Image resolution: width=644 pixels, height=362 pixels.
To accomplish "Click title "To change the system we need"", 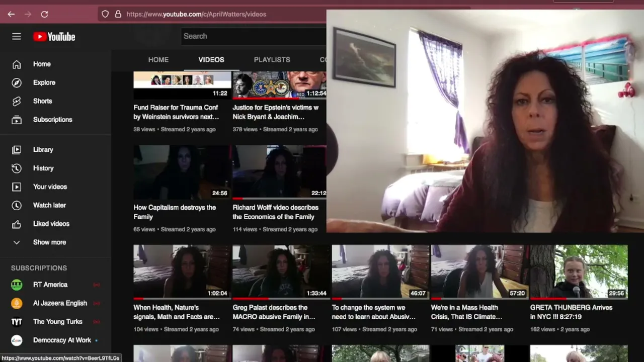I will (373, 312).
